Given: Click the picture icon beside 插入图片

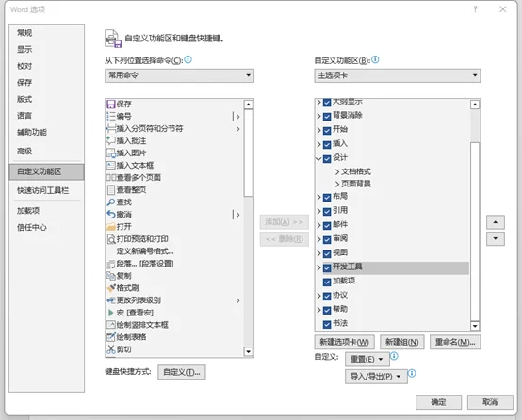Looking at the screenshot, I should tap(111, 153).
